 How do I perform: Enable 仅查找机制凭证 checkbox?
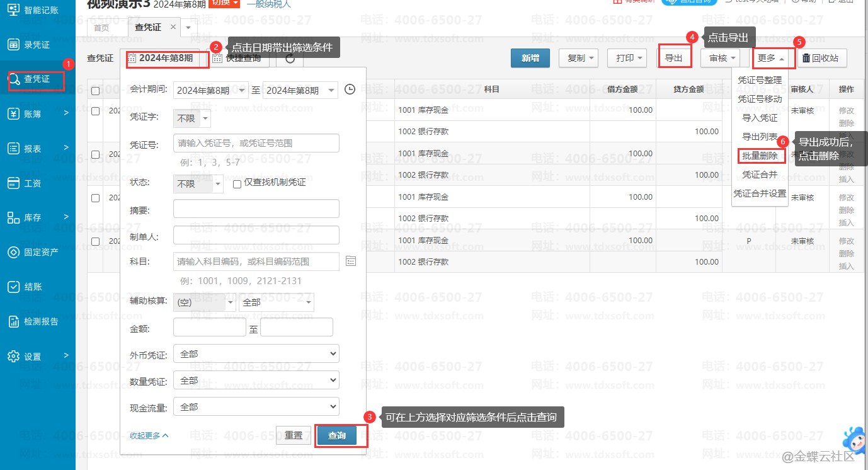pos(237,184)
